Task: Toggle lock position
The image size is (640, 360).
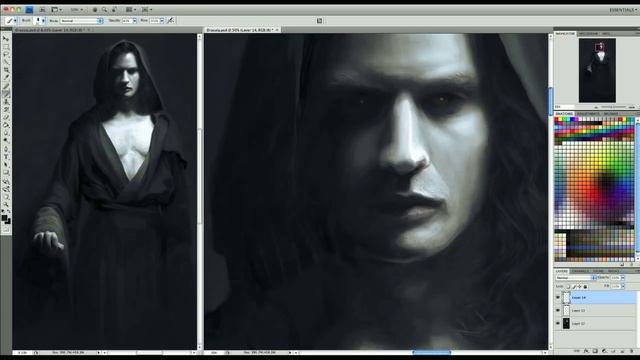Action: 580,286
